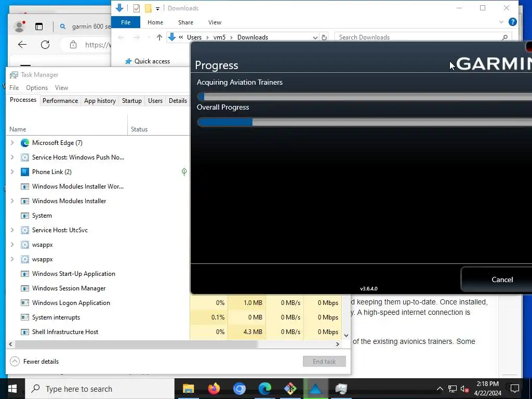532x399 pixels.
Task: Open the View ribbon tab in Explorer
Action: pyautogui.click(x=215, y=22)
